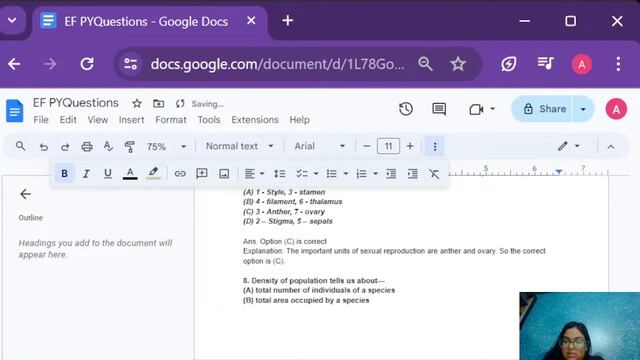The width and height of the screenshot is (640, 360).
Task: Open Google account avatar in Docs
Action: point(616,109)
